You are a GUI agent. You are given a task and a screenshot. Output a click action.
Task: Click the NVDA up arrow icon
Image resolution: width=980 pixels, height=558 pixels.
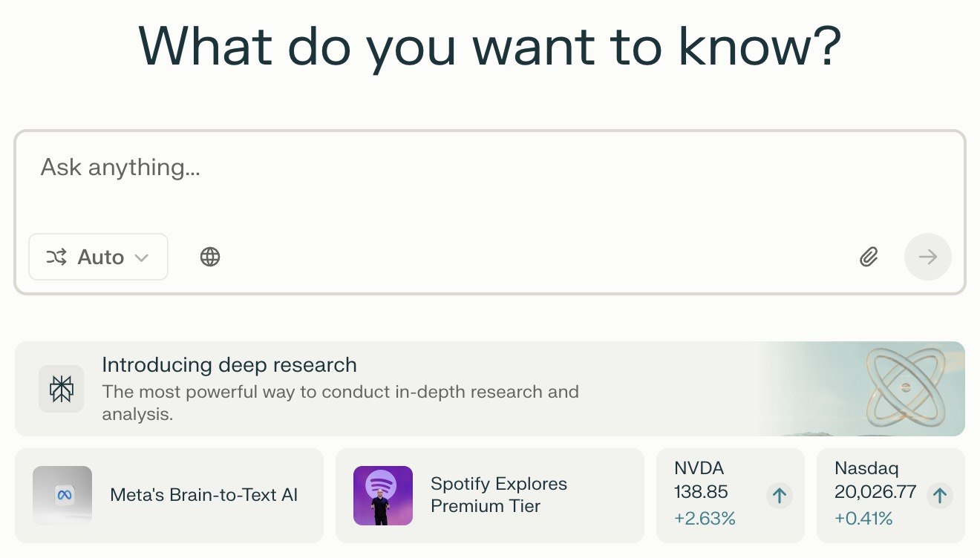tap(780, 496)
